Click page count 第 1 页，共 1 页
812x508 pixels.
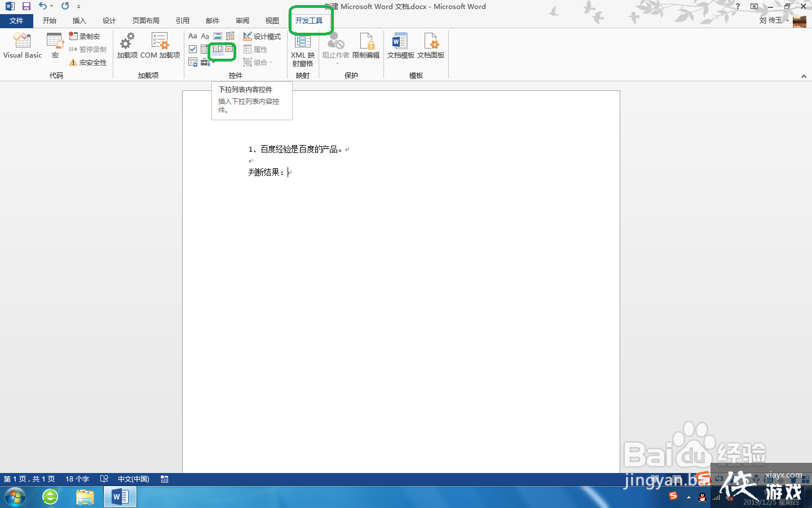coord(29,479)
